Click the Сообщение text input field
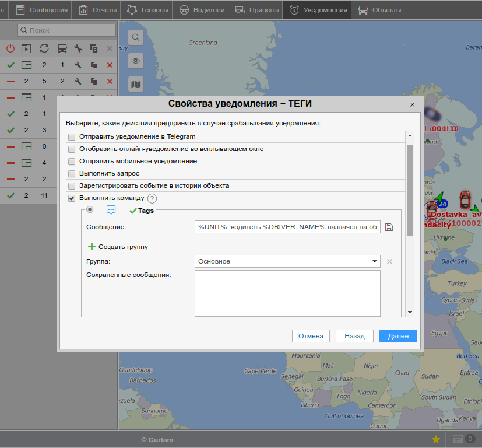This screenshot has width=482, height=448. click(287, 228)
